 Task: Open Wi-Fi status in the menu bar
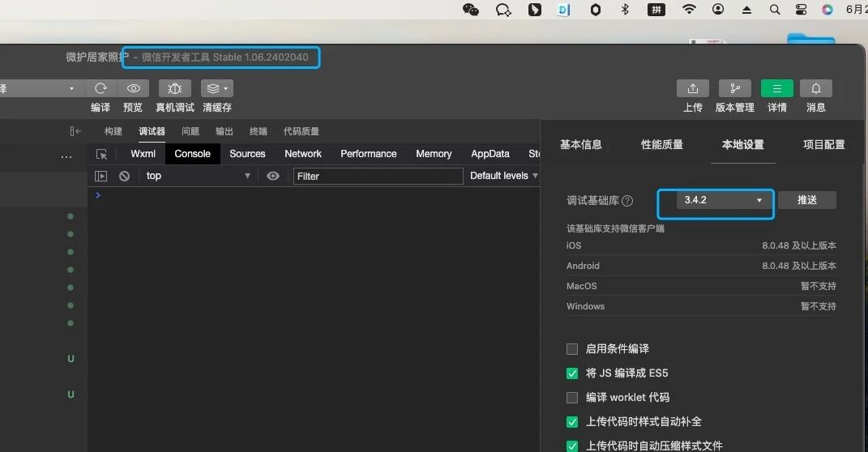(689, 10)
